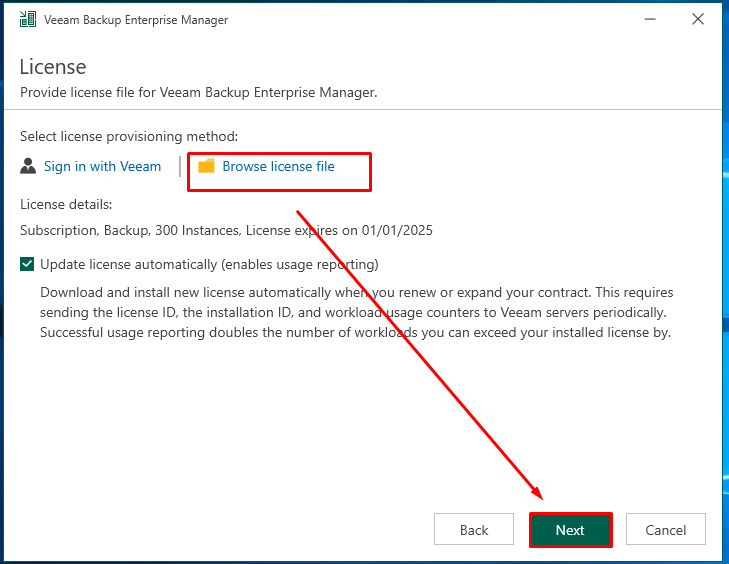This screenshot has height=564, width=729.
Task: Uncheck Update license automatically checkbox
Action: click(27, 264)
